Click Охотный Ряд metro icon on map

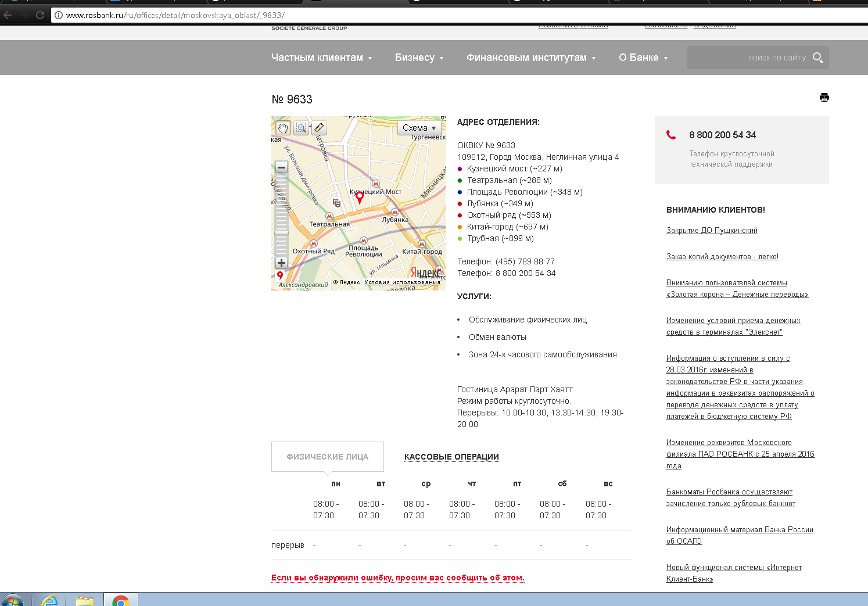[x=314, y=243]
